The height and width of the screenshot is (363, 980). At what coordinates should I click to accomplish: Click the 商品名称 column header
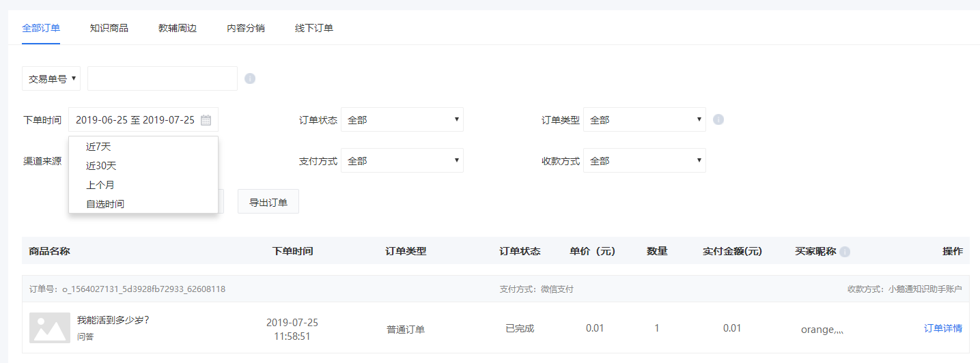click(x=49, y=251)
